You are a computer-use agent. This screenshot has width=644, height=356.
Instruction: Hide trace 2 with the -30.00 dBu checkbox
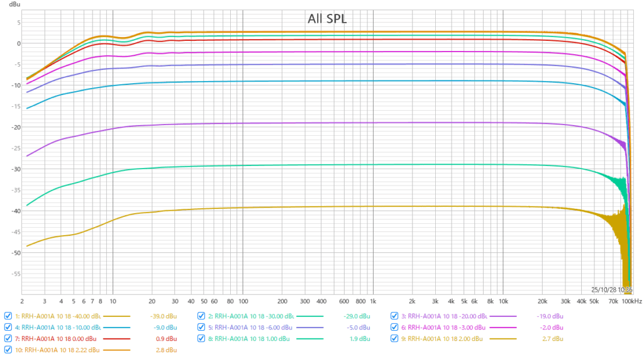tap(201, 316)
